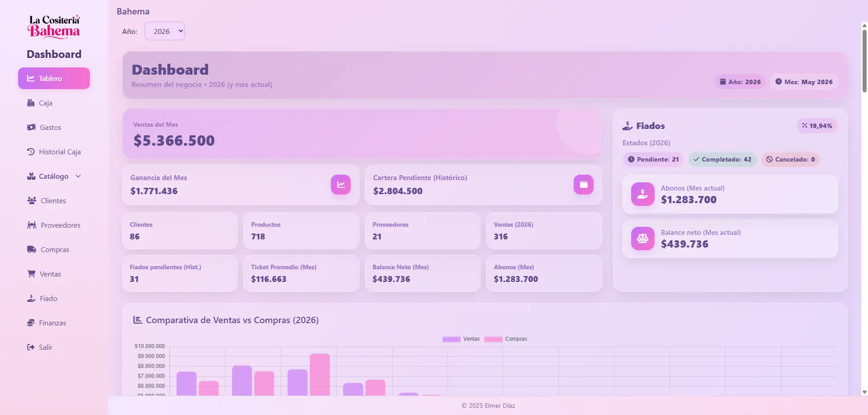Toggle the Ventas legend swatch
This screenshot has width=868, height=415.
click(451, 339)
